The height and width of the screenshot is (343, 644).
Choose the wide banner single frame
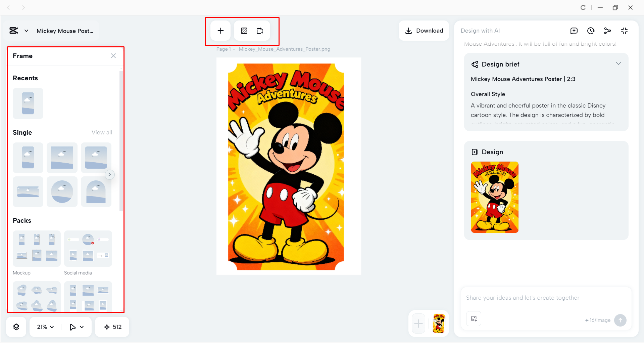tap(28, 191)
